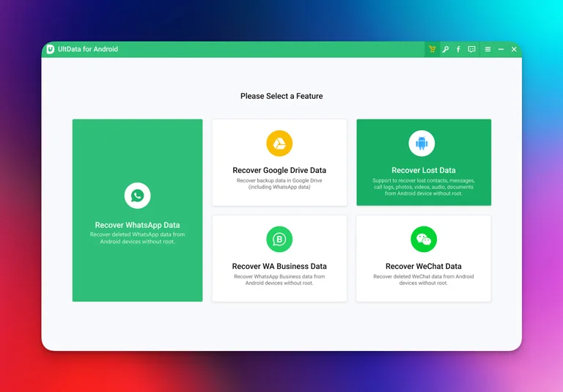Click the Google Drive yellow icon
This screenshot has width=563, height=392.
point(279,143)
